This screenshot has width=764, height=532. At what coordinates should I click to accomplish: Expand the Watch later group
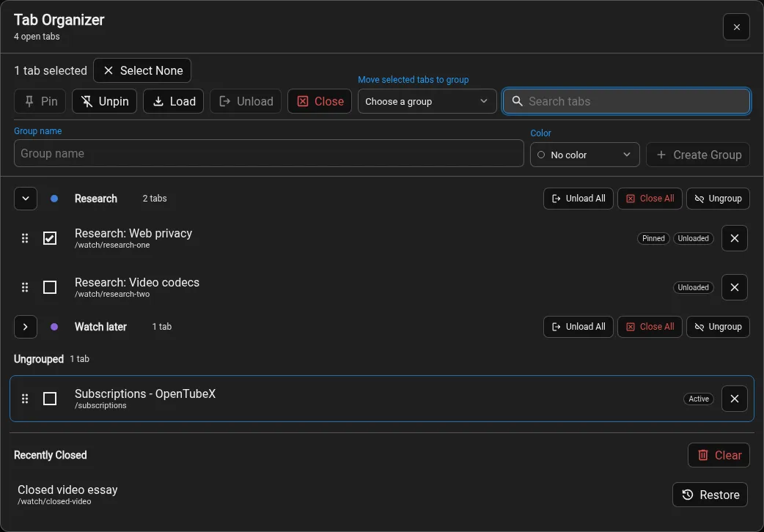coord(26,327)
